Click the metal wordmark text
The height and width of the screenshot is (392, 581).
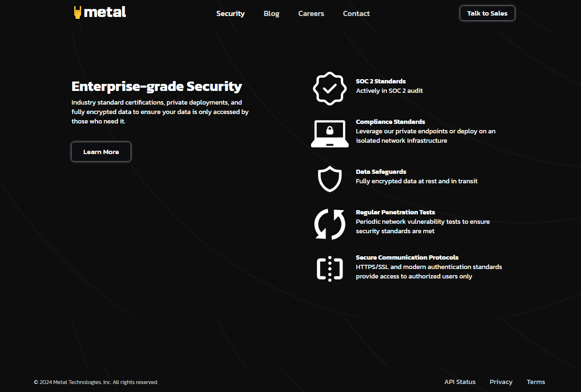pos(105,12)
